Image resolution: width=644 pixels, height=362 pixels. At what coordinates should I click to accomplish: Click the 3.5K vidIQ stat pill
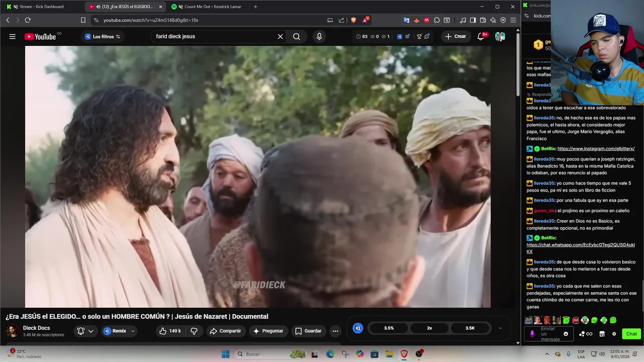pyautogui.click(x=470, y=328)
